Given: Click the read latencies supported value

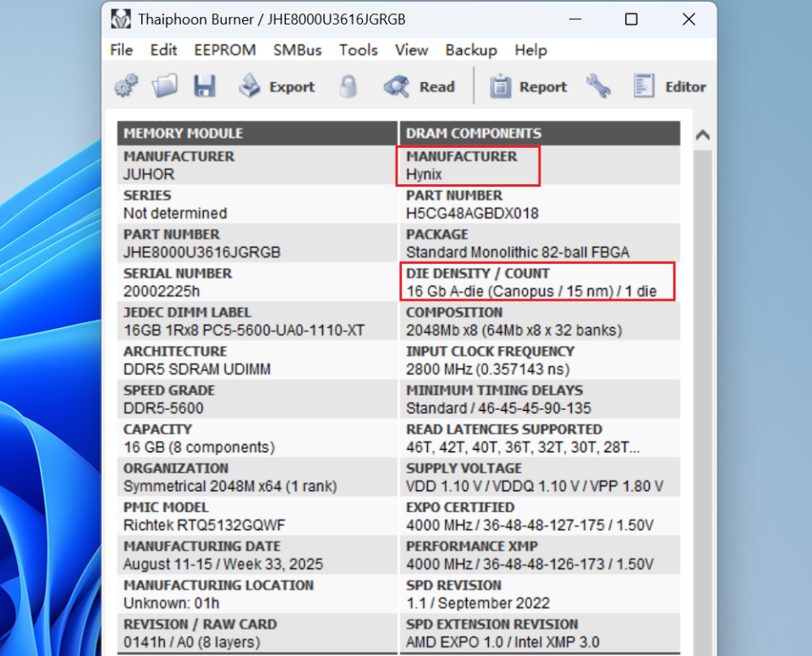Looking at the screenshot, I should [x=523, y=447].
